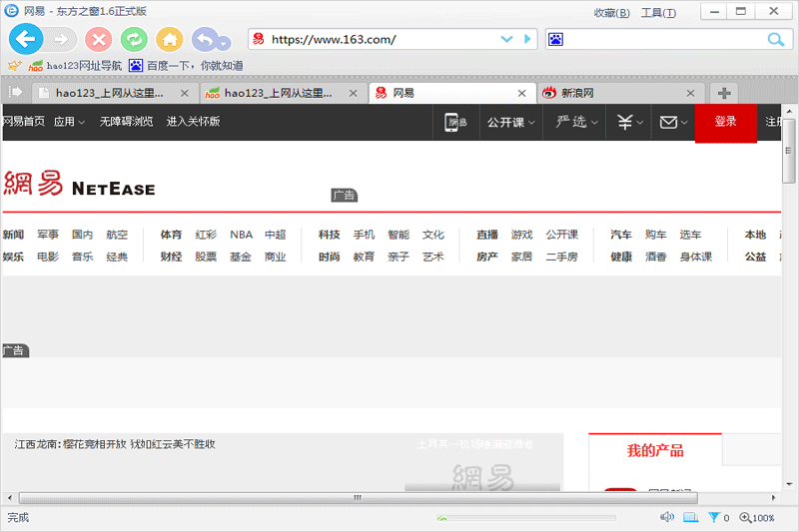
Task: Select the 网易 tab
Action: (x=443, y=93)
